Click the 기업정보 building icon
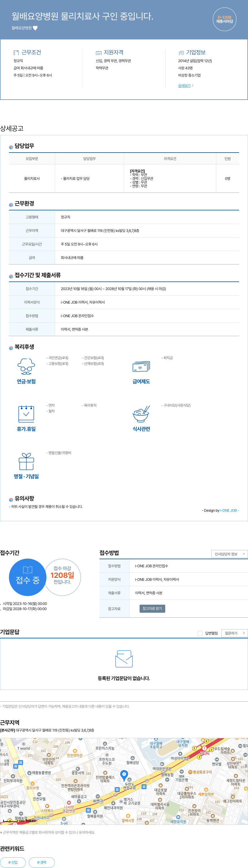248x868 pixels. coord(181,53)
